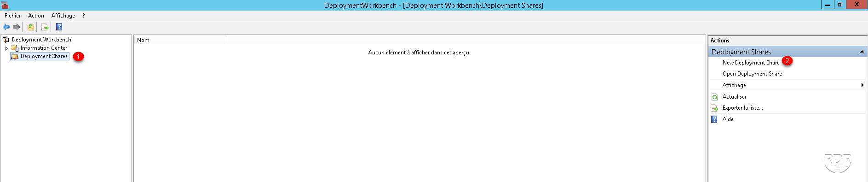Click the Actualiser refresh icon
868x182 pixels.
click(x=714, y=97)
